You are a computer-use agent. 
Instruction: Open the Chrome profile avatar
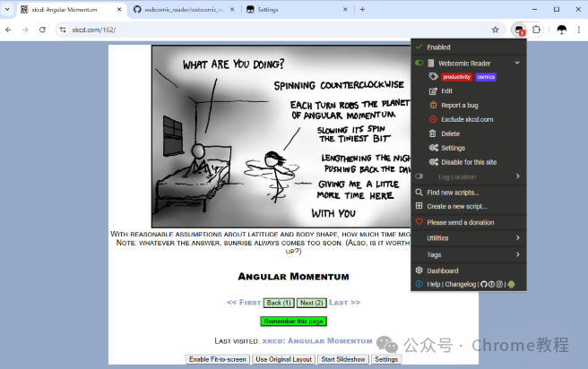[x=561, y=30]
